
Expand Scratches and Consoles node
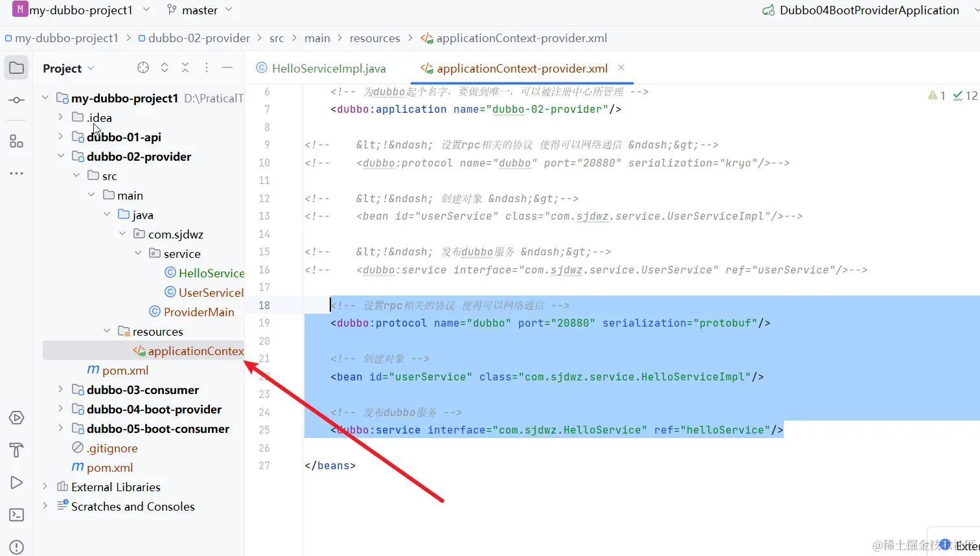click(45, 506)
